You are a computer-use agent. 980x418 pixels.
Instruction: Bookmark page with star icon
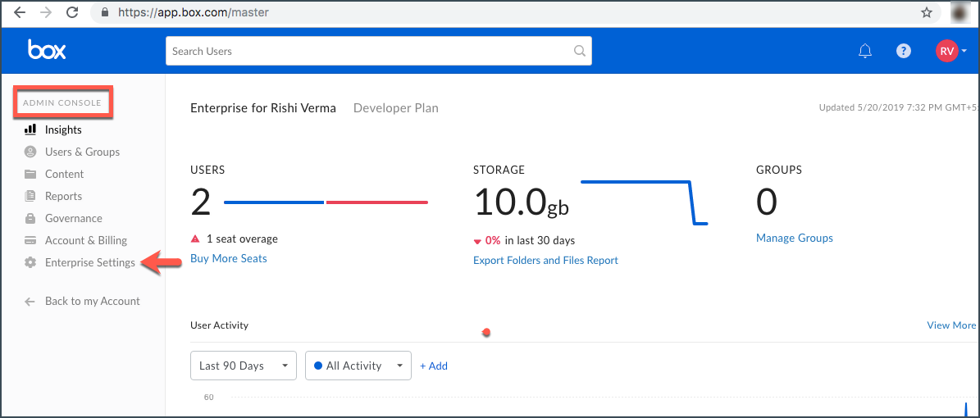coord(926,12)
